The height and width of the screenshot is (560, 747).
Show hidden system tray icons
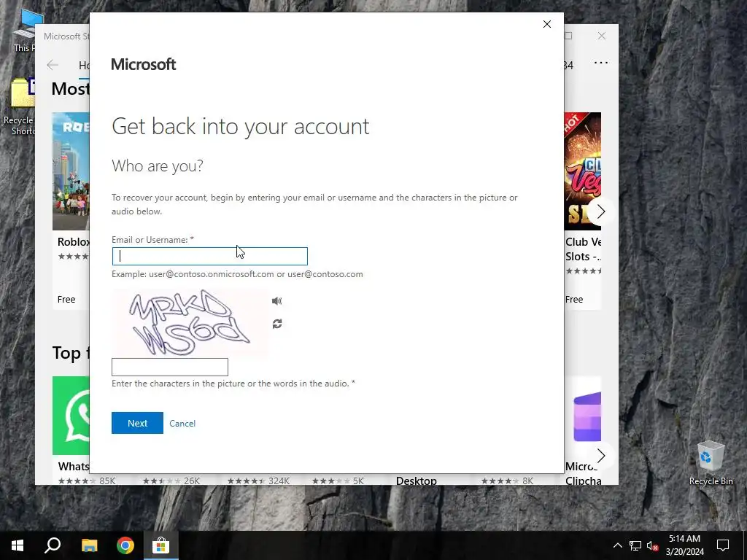(x=617, y=545)
